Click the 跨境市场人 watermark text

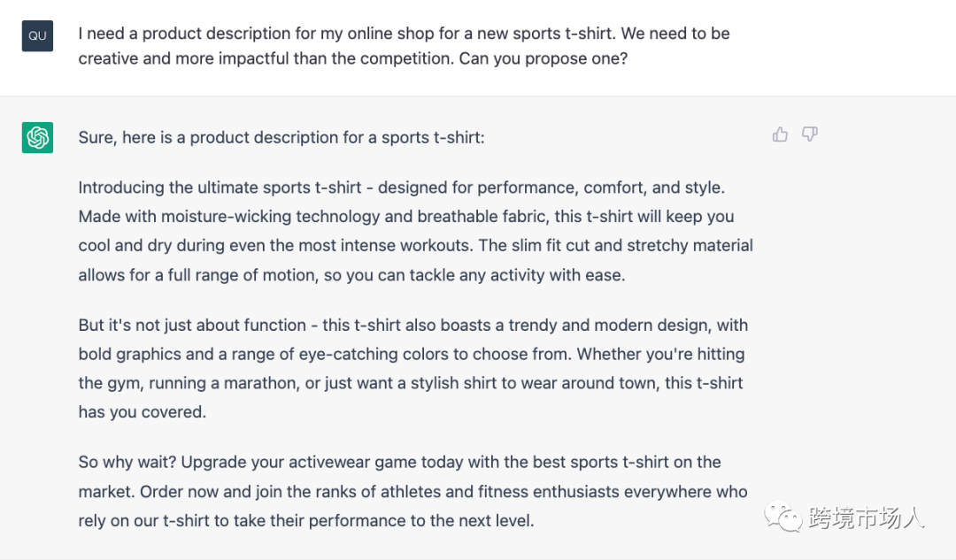pos(866,518)
